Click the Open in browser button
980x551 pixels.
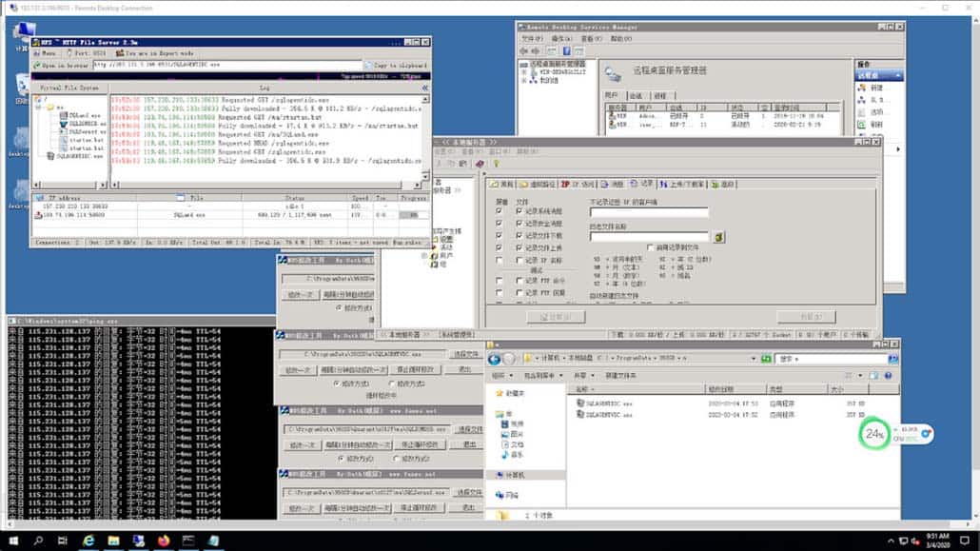[64, 66]
